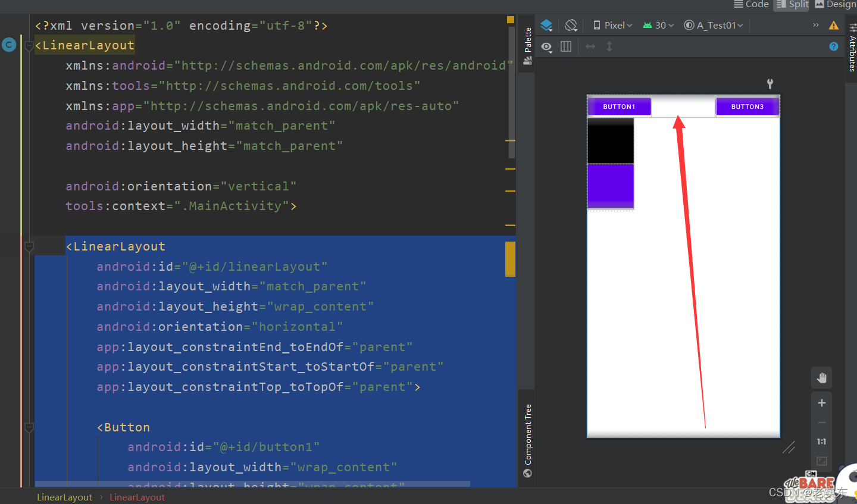Open the Component Tree panel

[527, 441]
